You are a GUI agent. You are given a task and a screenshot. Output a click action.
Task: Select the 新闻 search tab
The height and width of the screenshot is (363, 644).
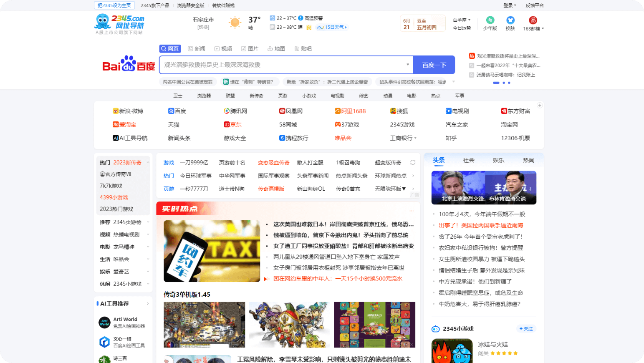196,48
